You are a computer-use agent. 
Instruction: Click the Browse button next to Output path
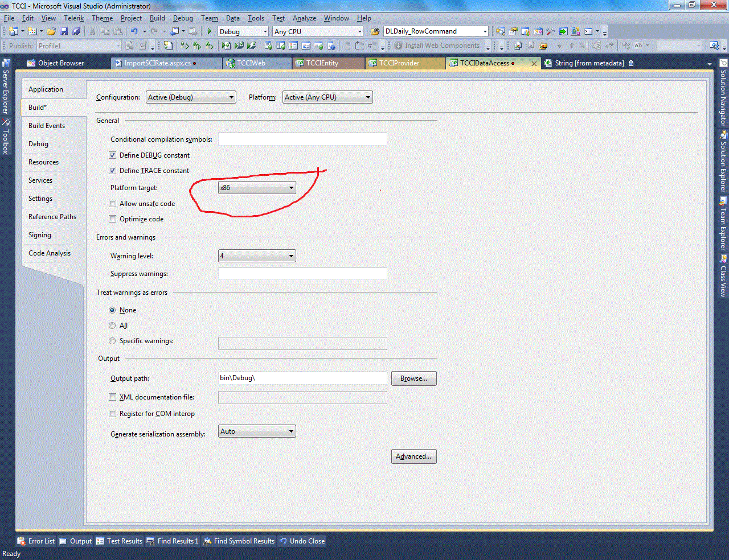tap(413, 378)
